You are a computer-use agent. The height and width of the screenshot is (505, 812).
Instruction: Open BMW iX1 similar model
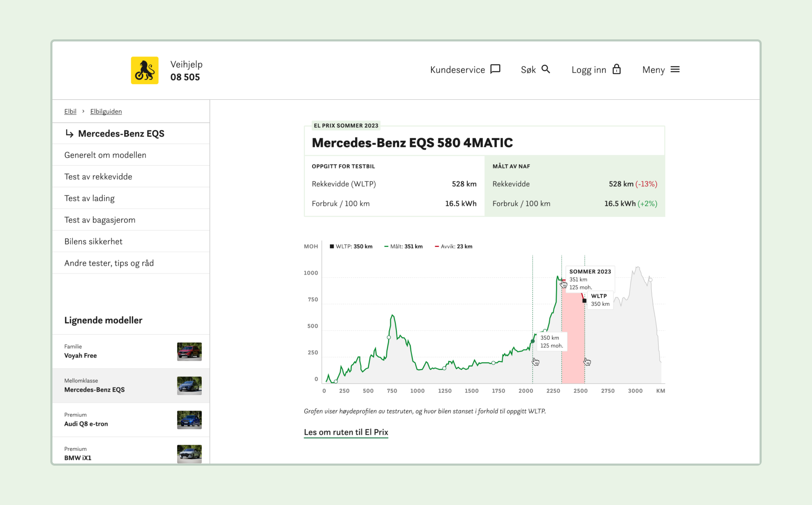point(131,451)
